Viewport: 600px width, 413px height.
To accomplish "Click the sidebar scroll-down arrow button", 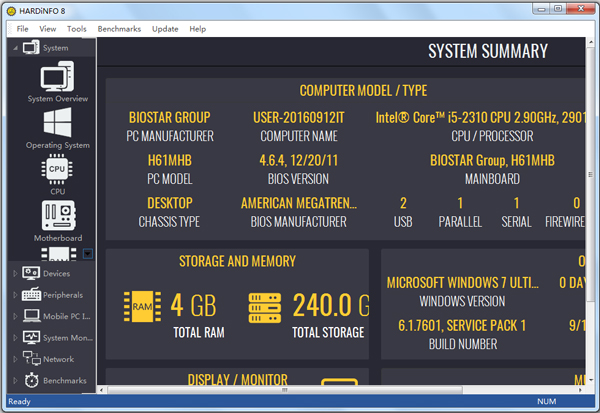I will (x=88, y=253).
